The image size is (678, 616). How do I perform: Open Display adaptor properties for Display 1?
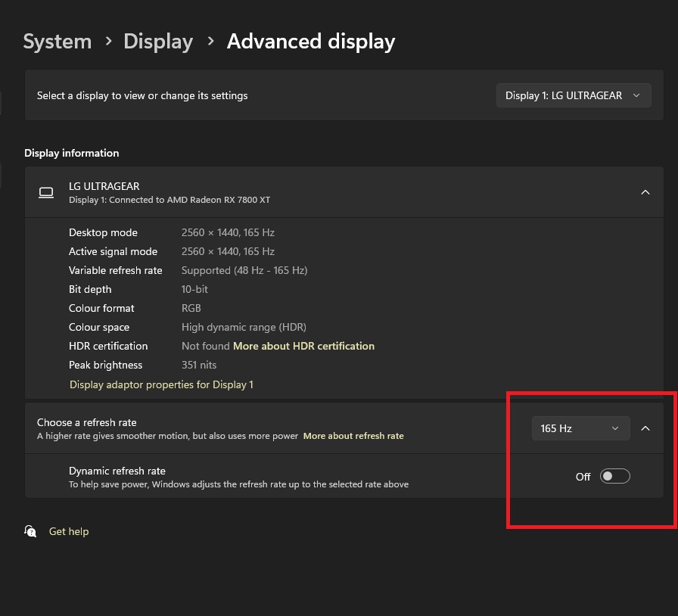(x=161, y=384)
